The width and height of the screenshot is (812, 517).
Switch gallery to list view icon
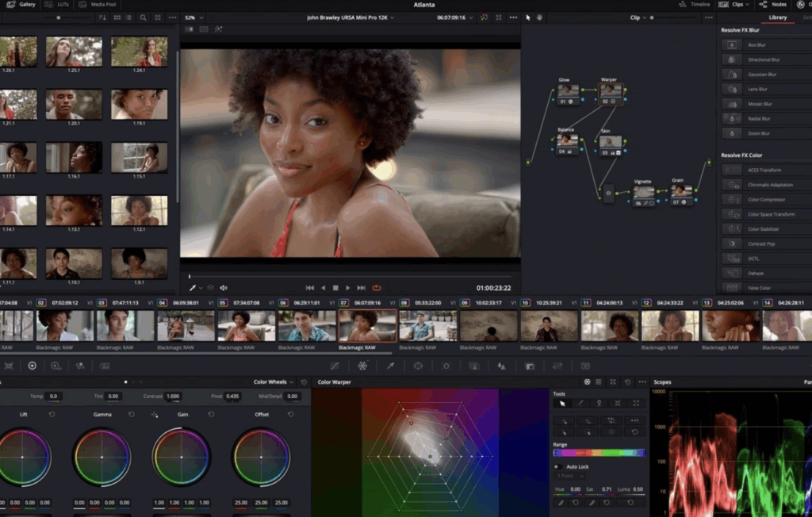tap(128, 17)
